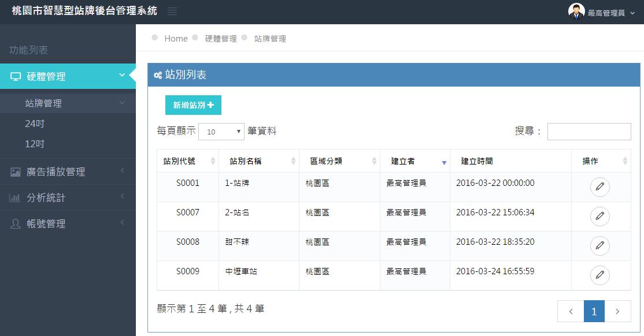Sort table by 建立者 column arrow

tap(444, 163)
